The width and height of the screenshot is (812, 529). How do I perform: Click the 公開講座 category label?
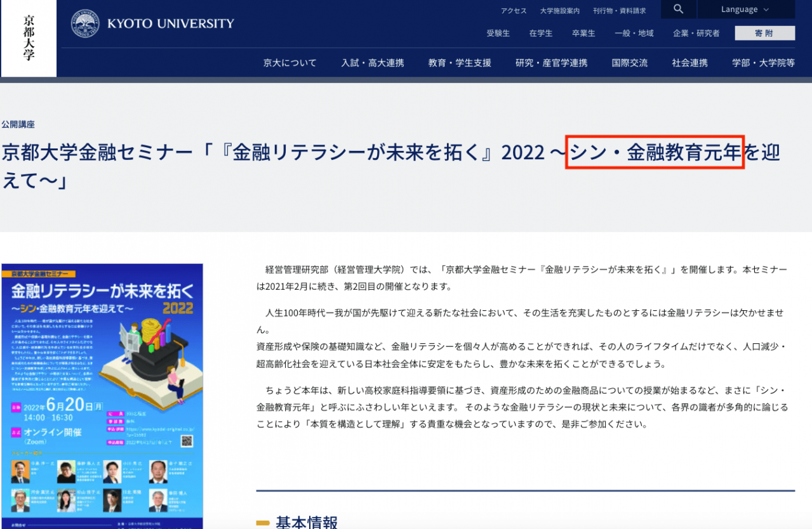tap(18, 125)
